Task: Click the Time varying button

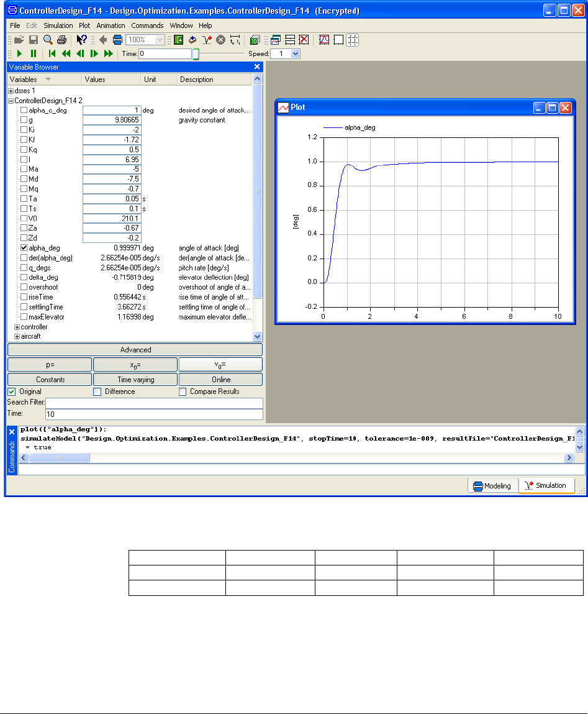Action: 135,380
